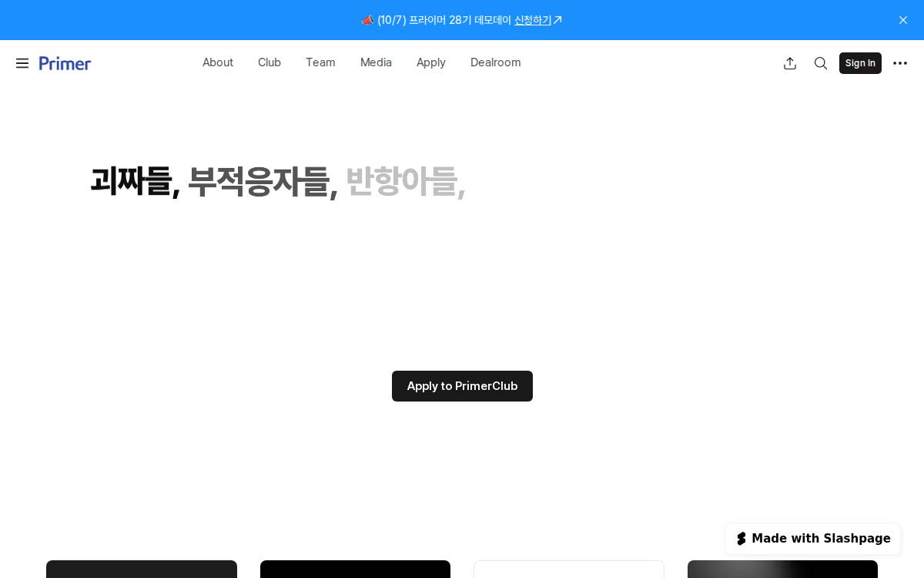Screen dimensions: 924x578
Task: Open the About nav item
Action: (x=218, y=62)
